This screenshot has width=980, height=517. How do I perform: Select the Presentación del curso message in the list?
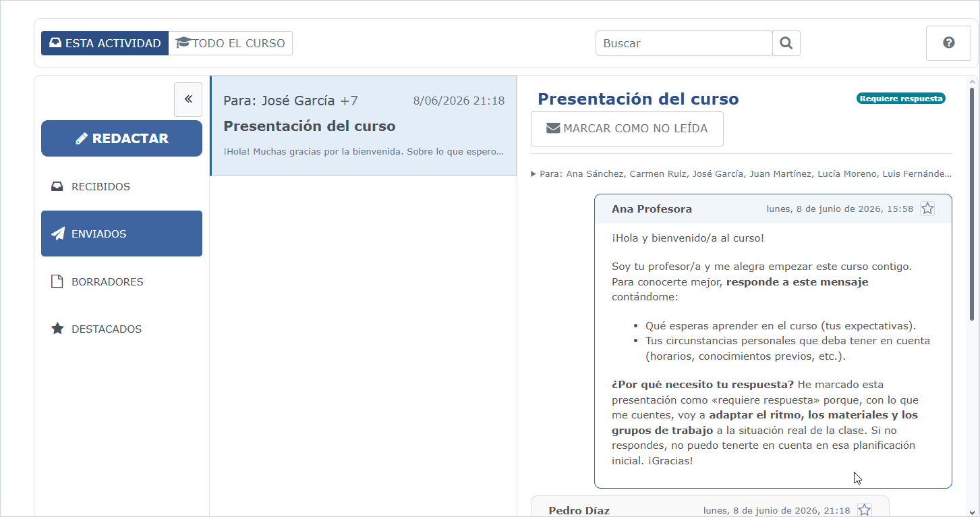click(x=364, y=126)
